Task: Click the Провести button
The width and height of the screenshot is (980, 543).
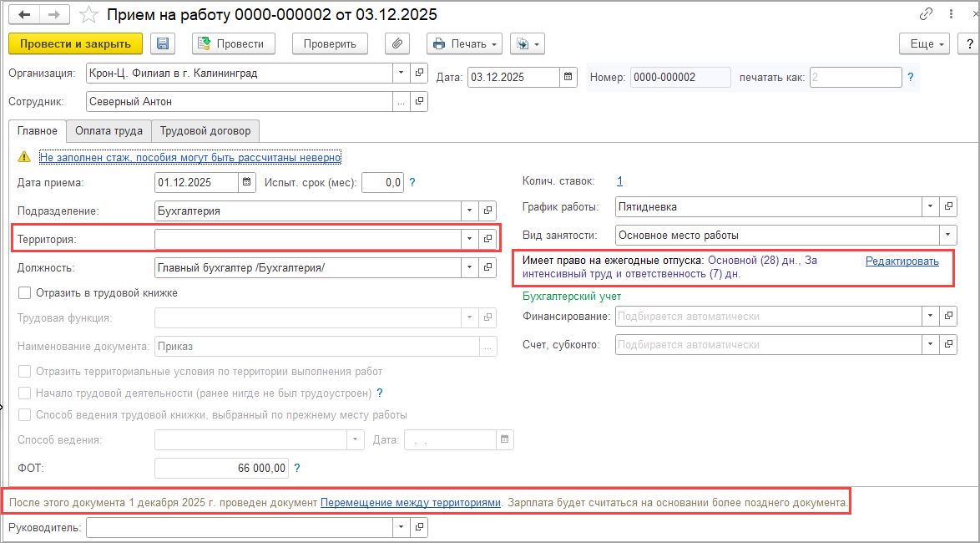Action: point(233,43)
